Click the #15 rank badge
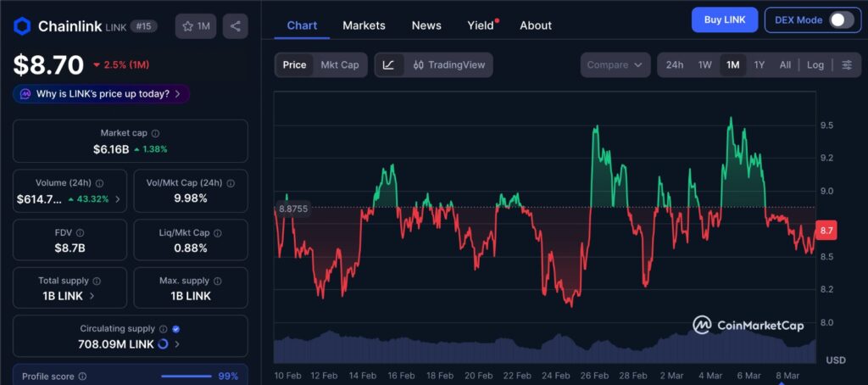This screenshot has height=385, width=868. [144, 26]
